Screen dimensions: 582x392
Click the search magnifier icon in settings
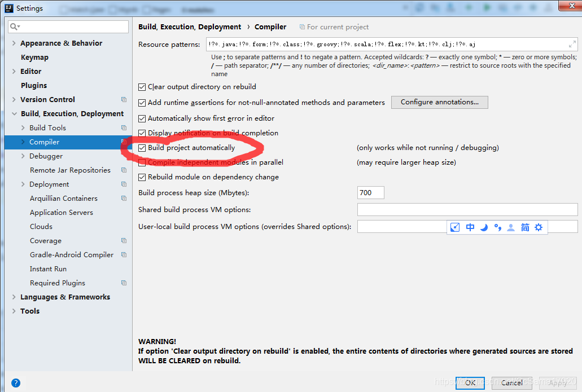15,27
